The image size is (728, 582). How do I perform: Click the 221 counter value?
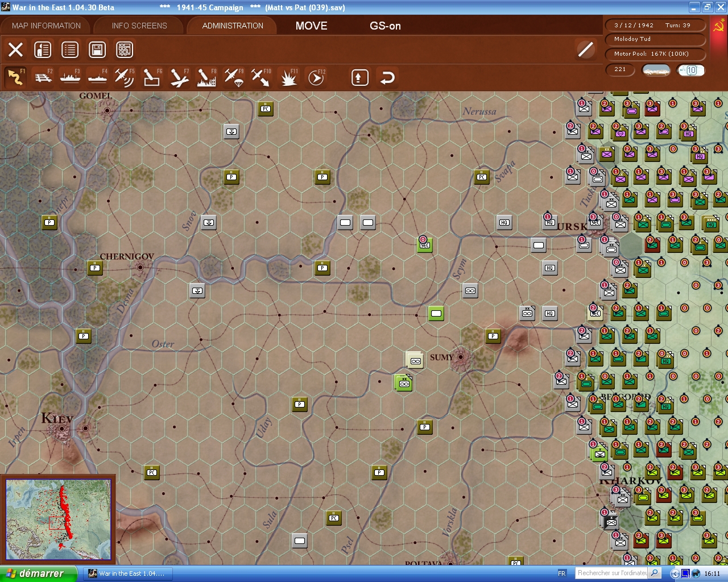(621, 69)
